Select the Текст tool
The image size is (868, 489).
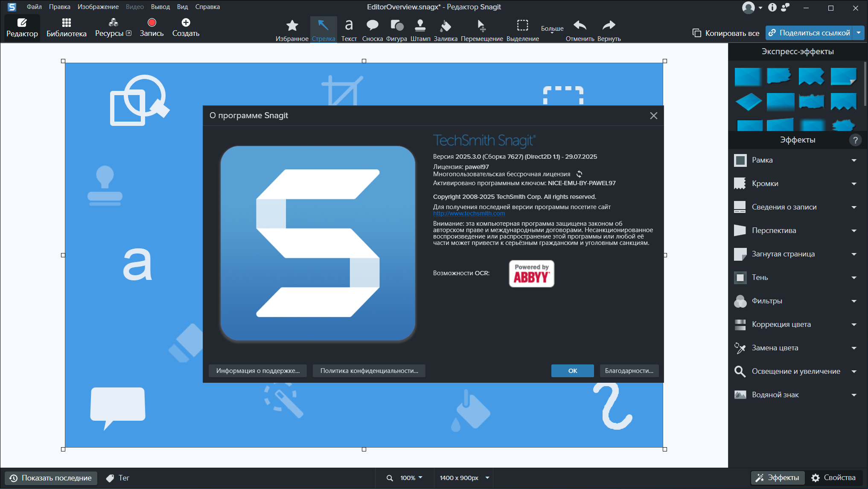tap(349, 29)
